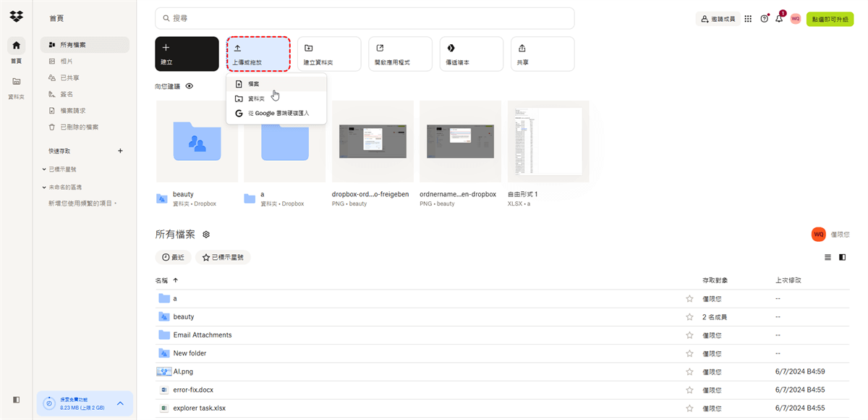
Task: Click the 共享 share button
Action: pyautogui.click(x=542, y=54)
